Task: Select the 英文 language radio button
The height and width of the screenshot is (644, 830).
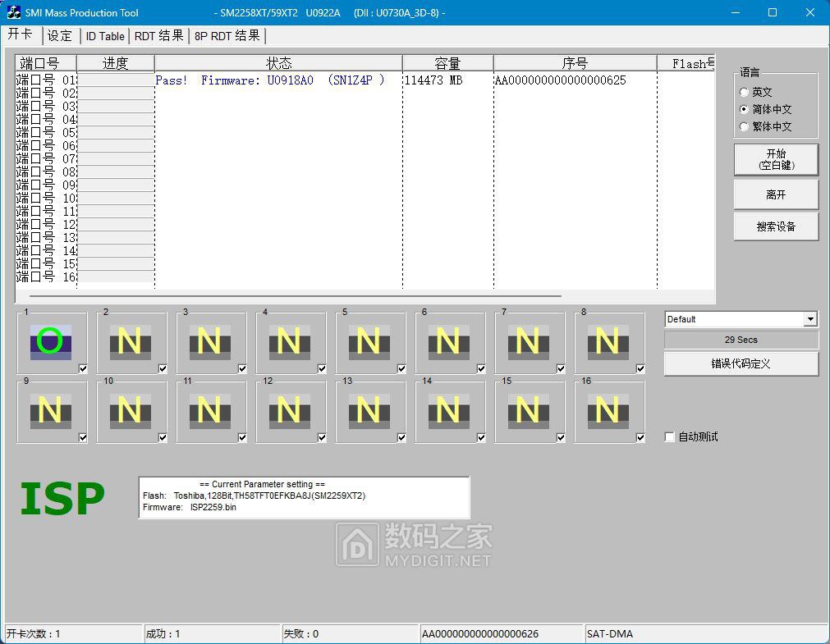Action: [x=745, y=93]
